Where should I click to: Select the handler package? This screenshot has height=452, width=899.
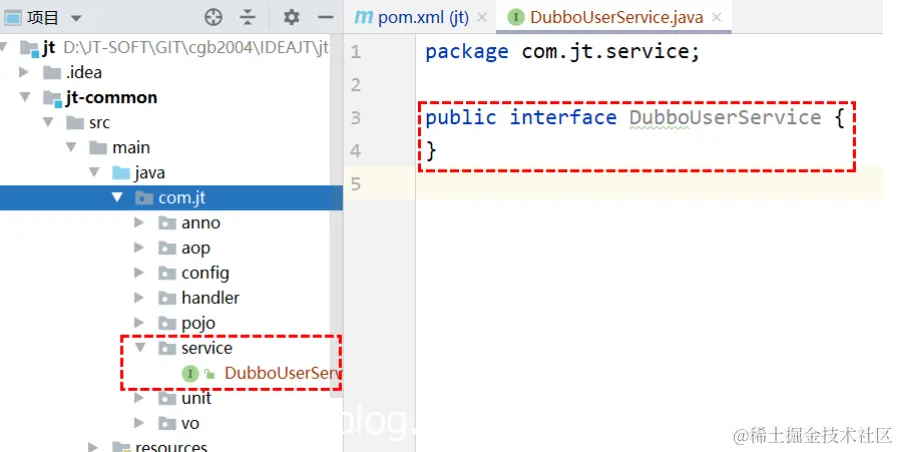point(210,298)
